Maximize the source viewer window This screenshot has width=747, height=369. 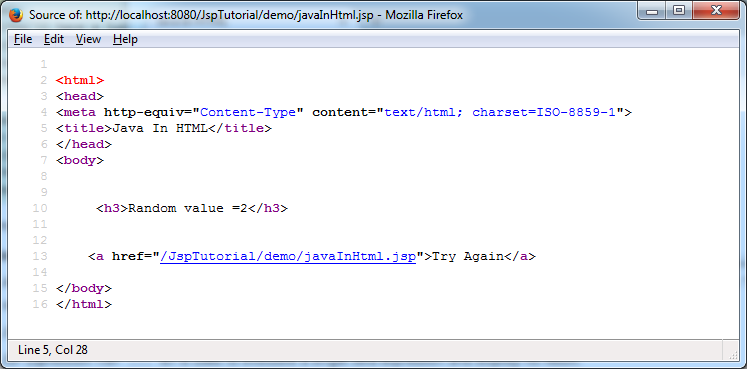coord(679,11)
